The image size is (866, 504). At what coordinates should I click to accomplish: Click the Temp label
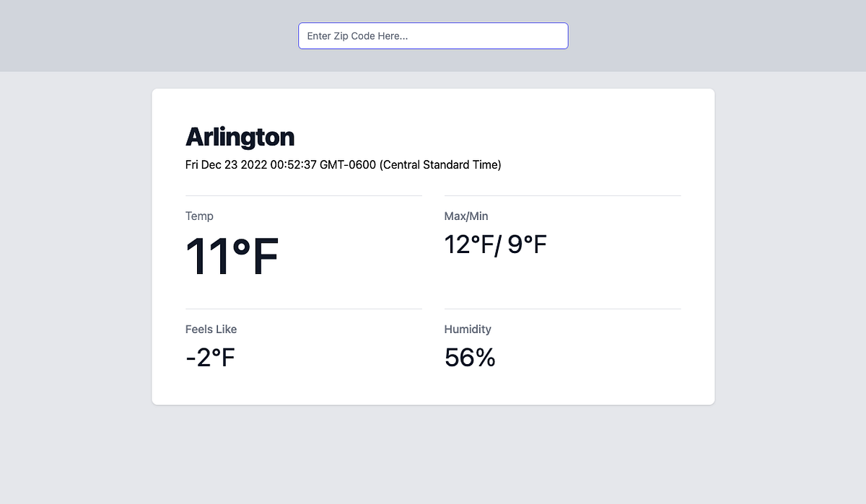[199, 216]
